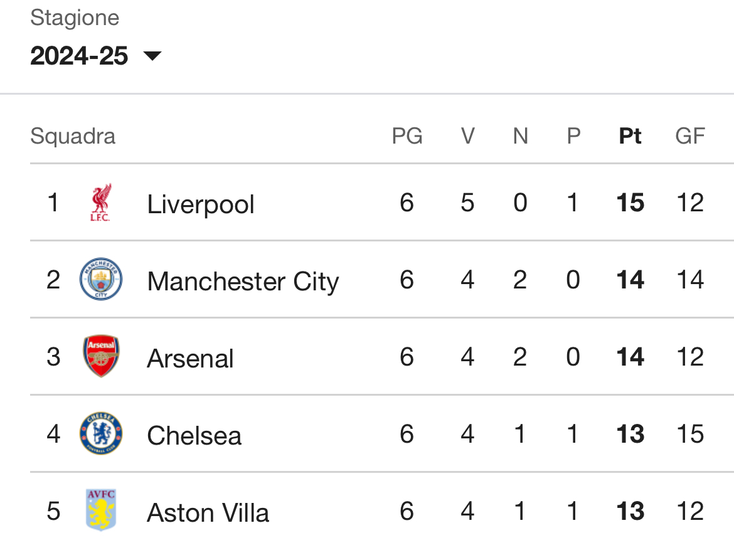Select the Arsenal team name

tap(190, 358)
